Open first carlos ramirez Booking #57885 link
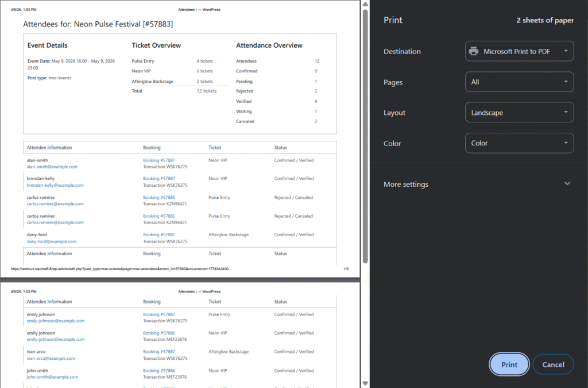The height and width of the screenshot is (388, 588). (159, 198)
